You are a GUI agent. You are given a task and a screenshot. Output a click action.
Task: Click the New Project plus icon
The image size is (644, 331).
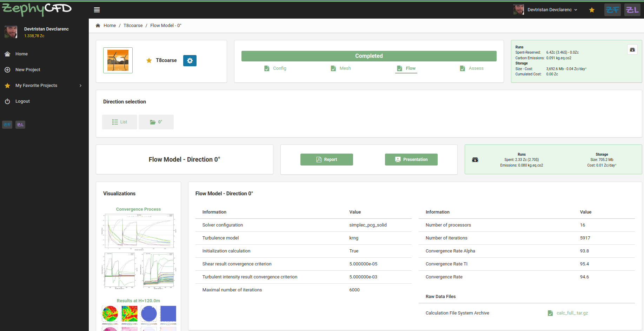pos(7,70)
